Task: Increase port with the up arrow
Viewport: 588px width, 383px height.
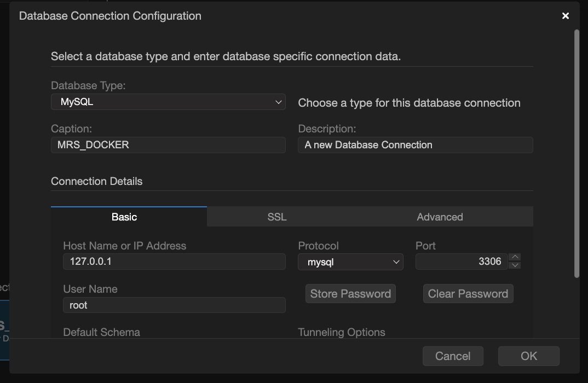Action: 515,257
